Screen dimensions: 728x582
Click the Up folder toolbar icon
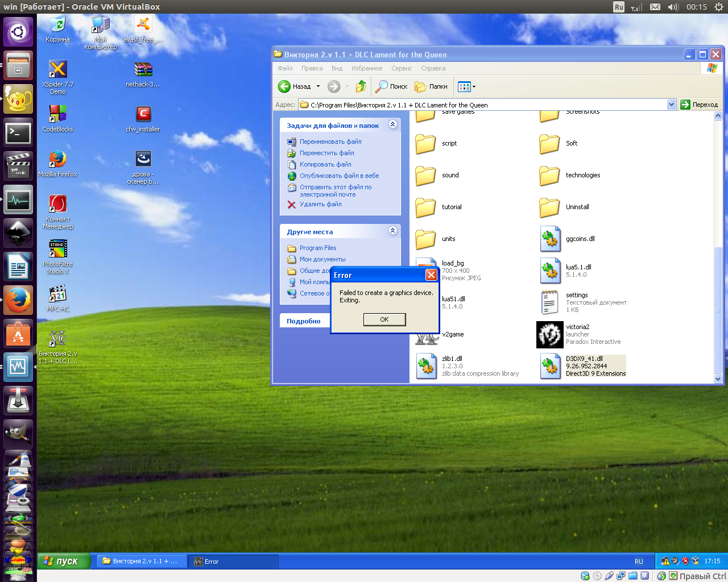click(x=361, y=86)
